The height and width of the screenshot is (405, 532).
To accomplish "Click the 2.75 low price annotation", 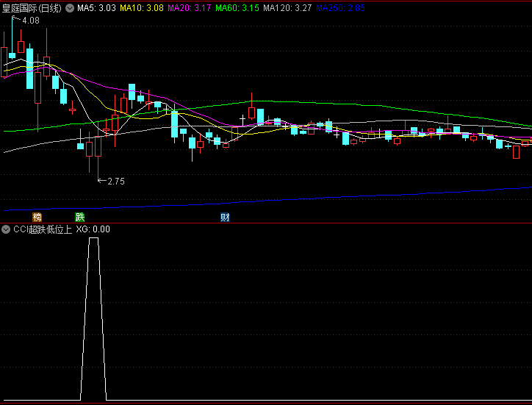I will click(x=115, y=182).
